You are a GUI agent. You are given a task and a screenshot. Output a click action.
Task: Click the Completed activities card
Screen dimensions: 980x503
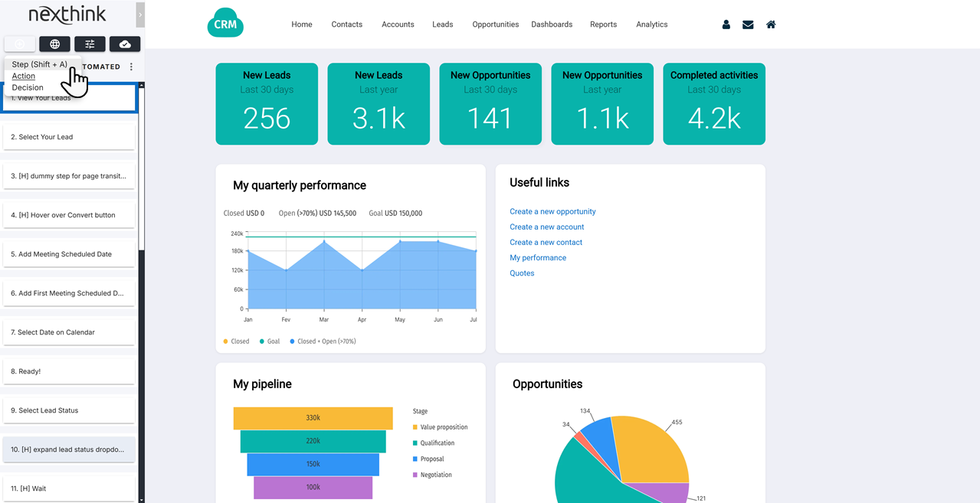[x=714, y=103]
